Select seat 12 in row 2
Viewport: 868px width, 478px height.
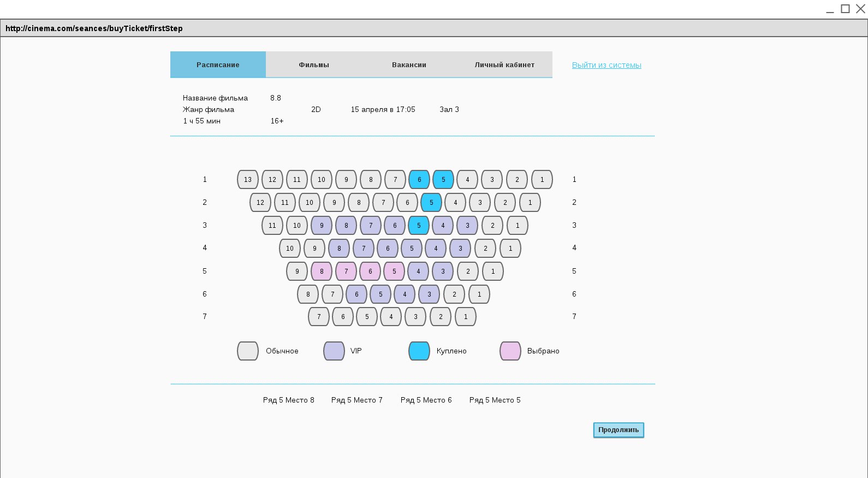pyautogui.click(x=260, y=202)
